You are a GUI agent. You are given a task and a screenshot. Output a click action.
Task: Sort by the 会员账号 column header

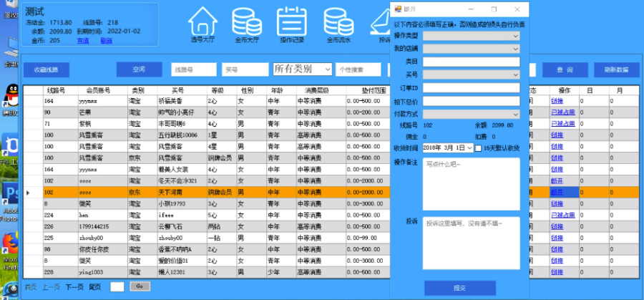pos(102,90)
